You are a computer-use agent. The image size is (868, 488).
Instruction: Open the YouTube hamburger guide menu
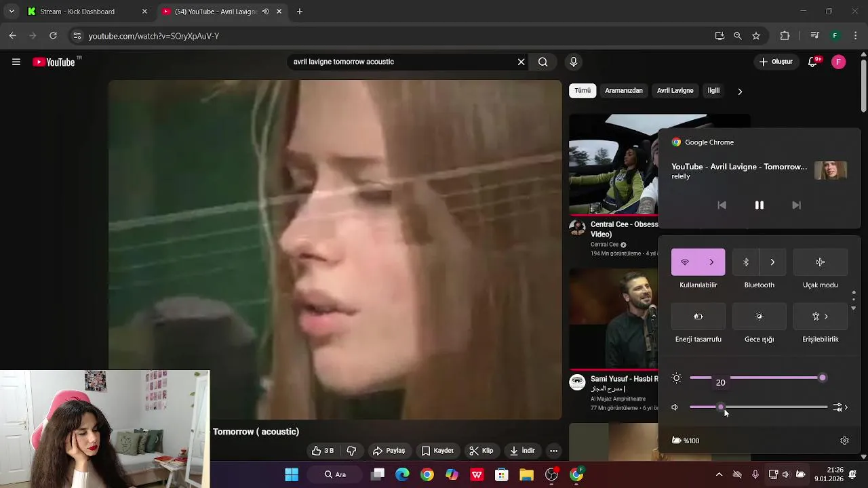16,62
